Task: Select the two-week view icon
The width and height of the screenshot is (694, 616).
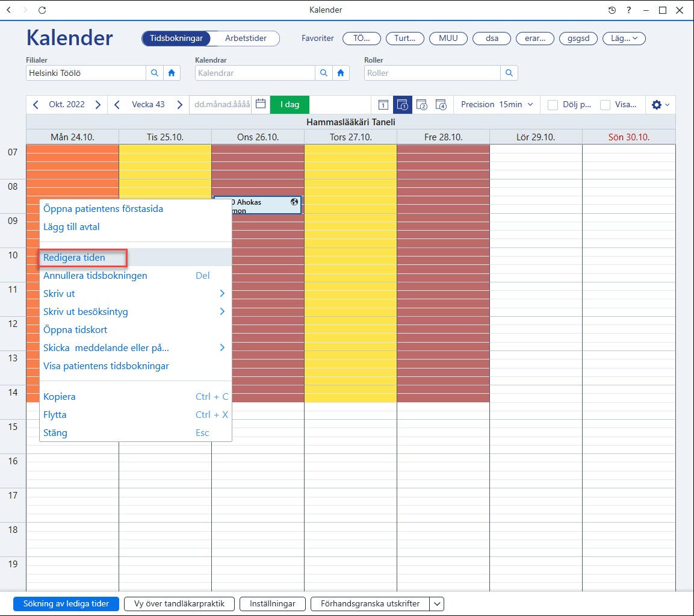Action: [422, 105]
